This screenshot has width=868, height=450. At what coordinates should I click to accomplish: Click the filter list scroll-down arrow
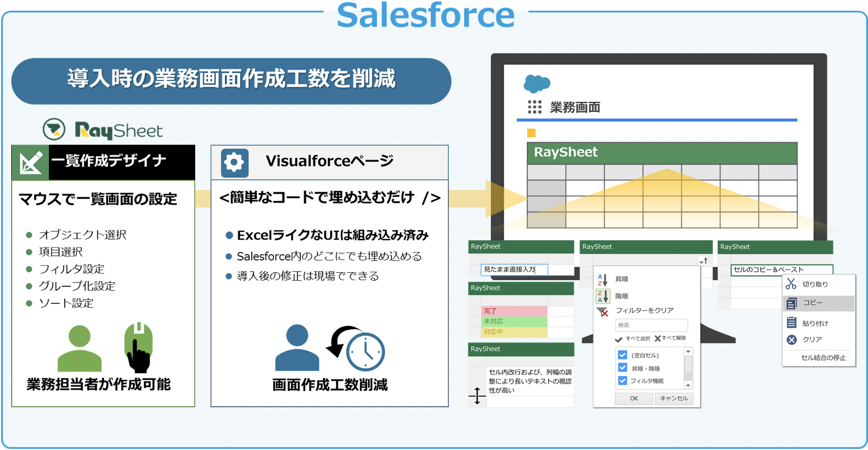688,352
